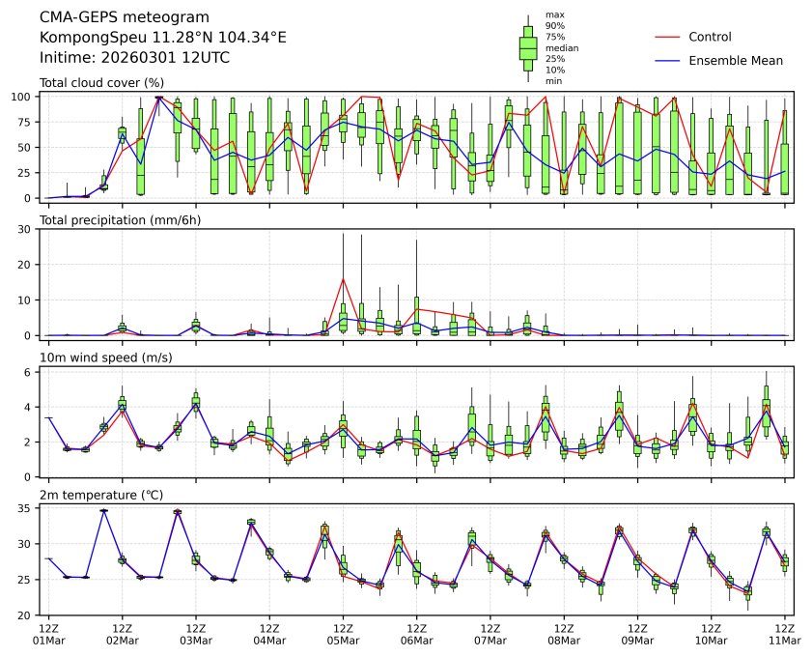Select the 'Control' legend label
Image resolution: width=812 pixels, height=657 pixels.
pos(710,37)
